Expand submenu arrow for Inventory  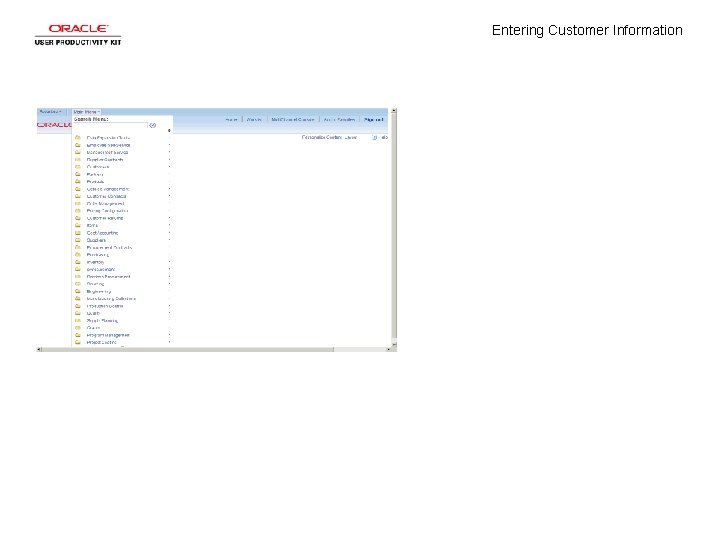tap(169, 262)
